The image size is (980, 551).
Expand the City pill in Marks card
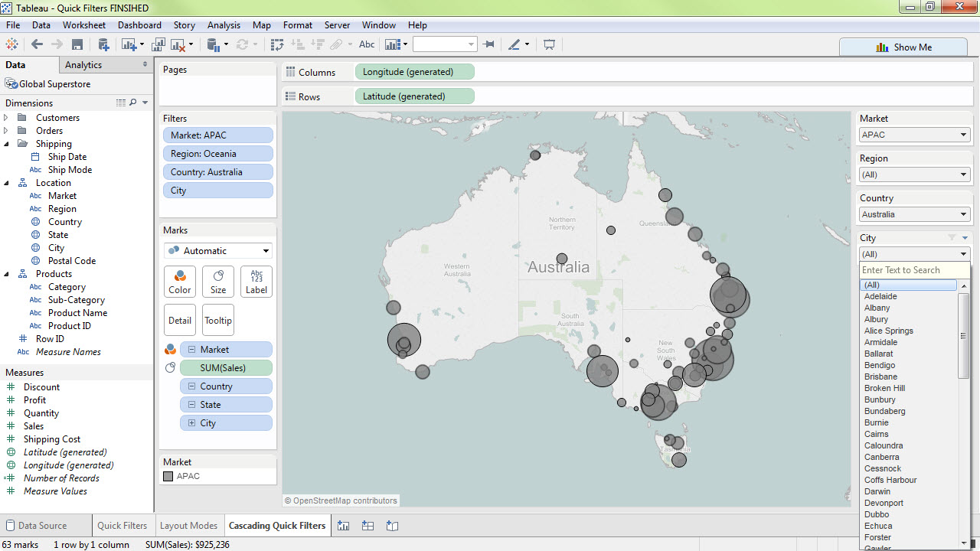pyautogui.click(x=192, y=423)
